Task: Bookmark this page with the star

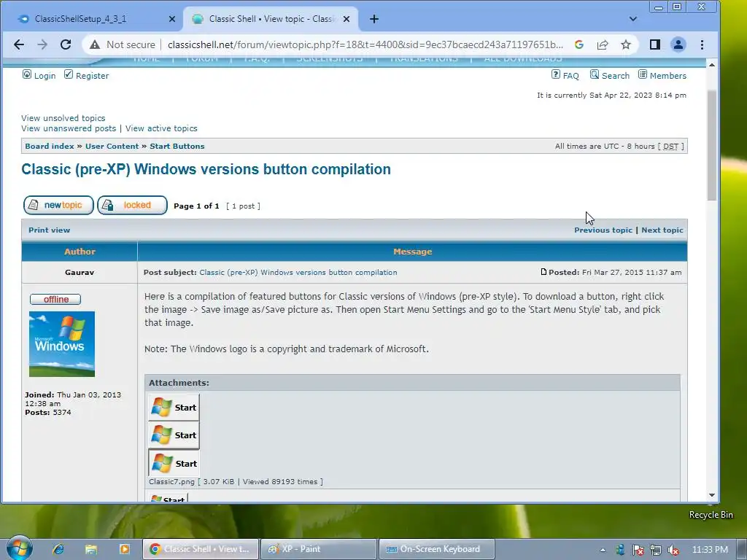Action: [x=625, y=44]
